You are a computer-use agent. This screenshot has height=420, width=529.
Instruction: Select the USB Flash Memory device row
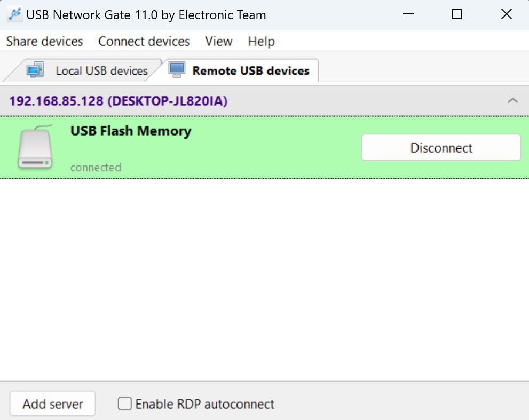point(240,147)
